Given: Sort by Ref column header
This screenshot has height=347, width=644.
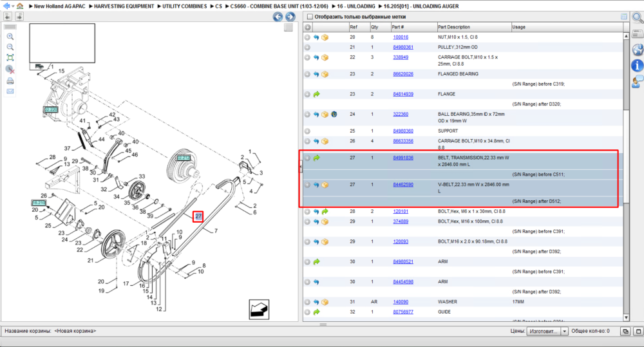Looking at the screenshot, I should (359, 27).
